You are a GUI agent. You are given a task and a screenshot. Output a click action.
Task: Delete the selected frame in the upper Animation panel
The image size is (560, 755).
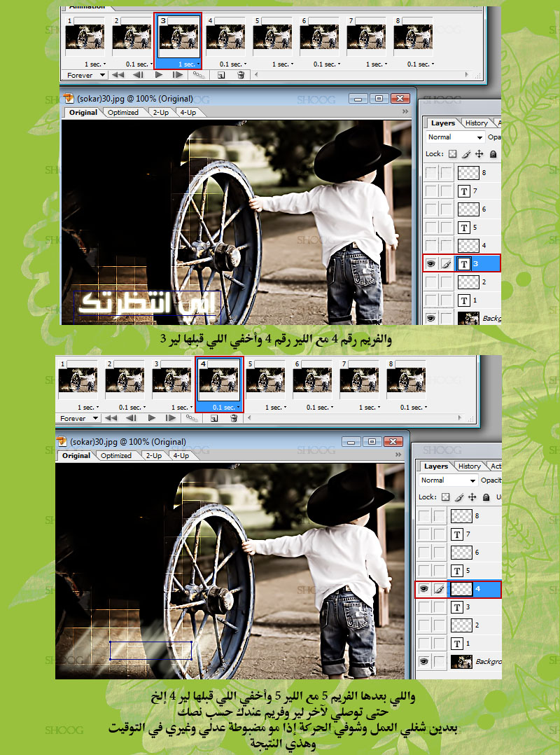point(241,75)
